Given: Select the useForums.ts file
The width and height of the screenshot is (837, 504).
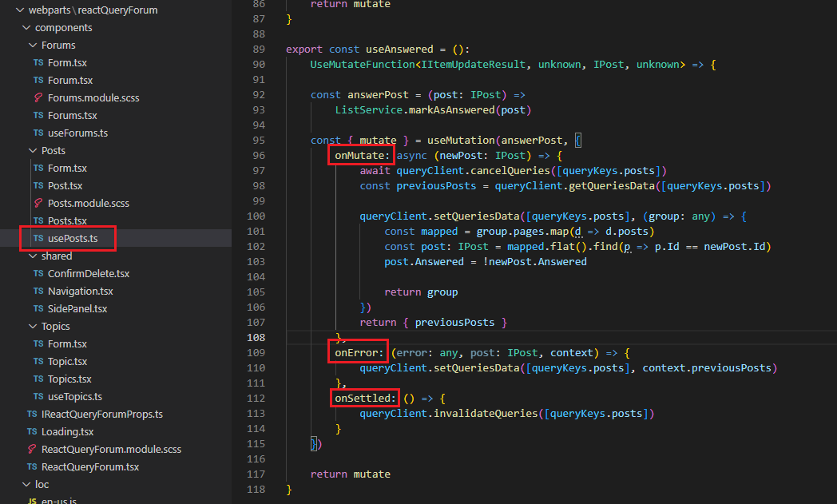Looking at the screenshot, I should (77, 133).
